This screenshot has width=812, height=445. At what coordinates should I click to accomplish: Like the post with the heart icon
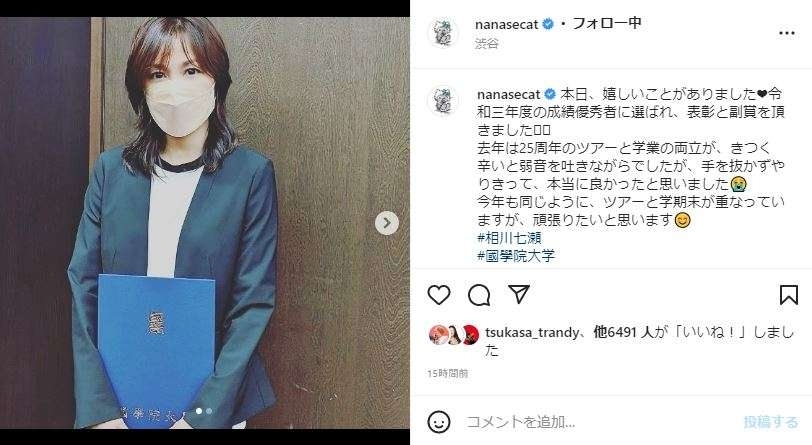coord(439,295)
